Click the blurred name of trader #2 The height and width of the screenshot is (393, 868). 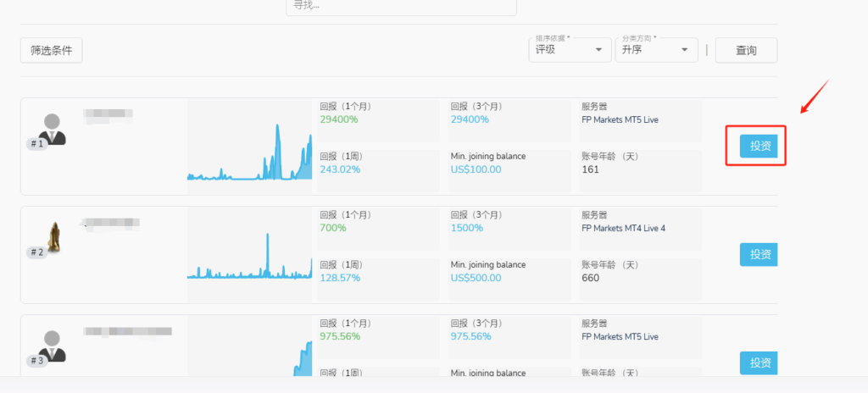pos(110,224)
